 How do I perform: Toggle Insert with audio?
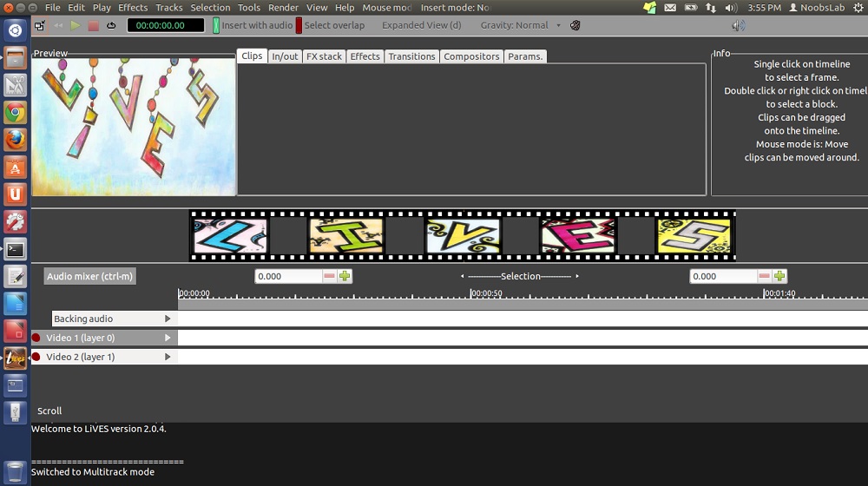(253, 25)
